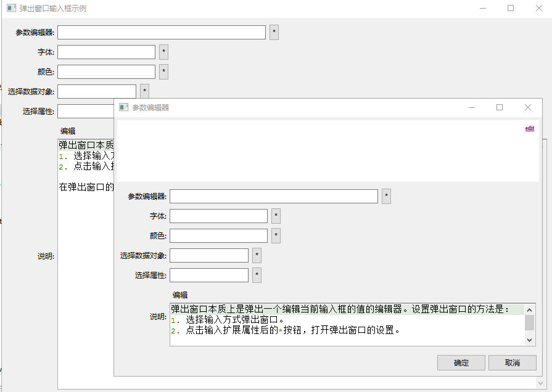
Task: Focus the dialog's 参数编辑器 input field
Action: 273,197
